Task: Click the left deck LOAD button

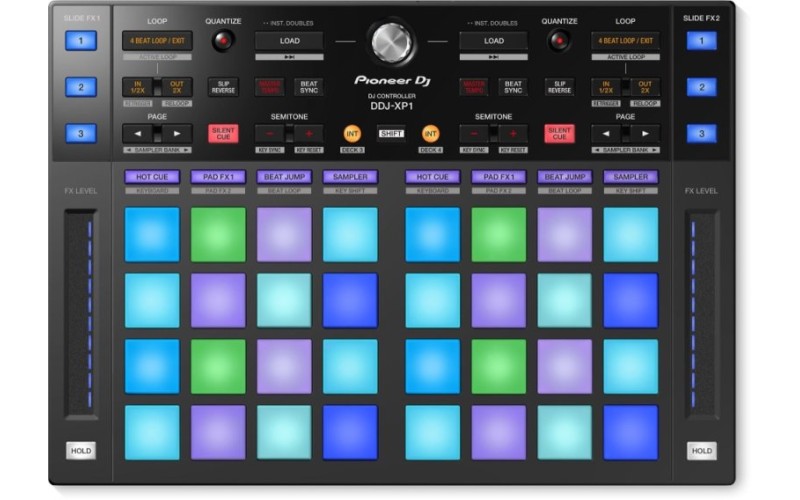Action: pyautogui.click(x=289, y=41)
